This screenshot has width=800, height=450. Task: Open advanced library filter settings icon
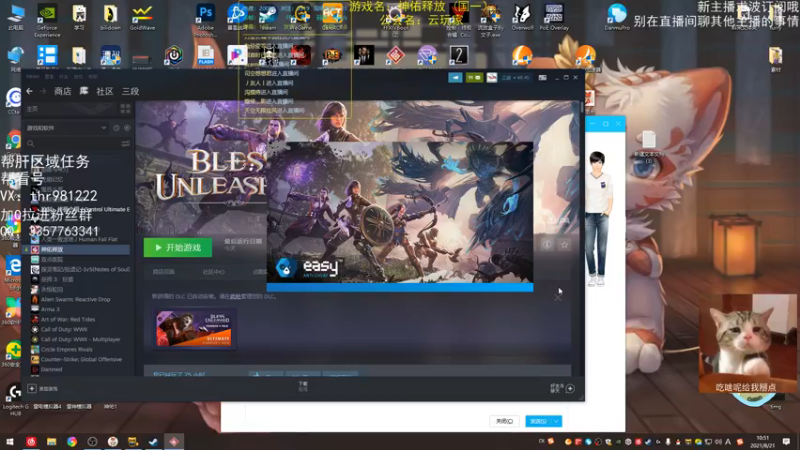tap(126, 144)
